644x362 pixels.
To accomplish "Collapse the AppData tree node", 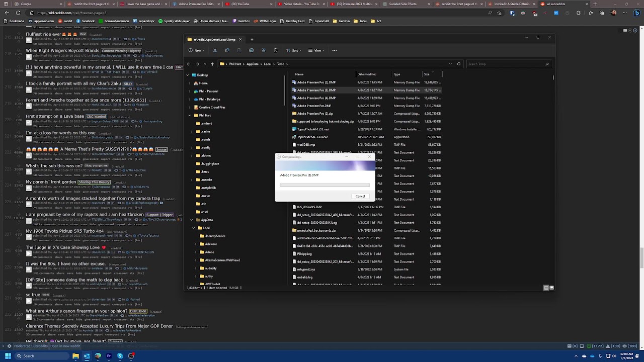I will pos(192,220).
